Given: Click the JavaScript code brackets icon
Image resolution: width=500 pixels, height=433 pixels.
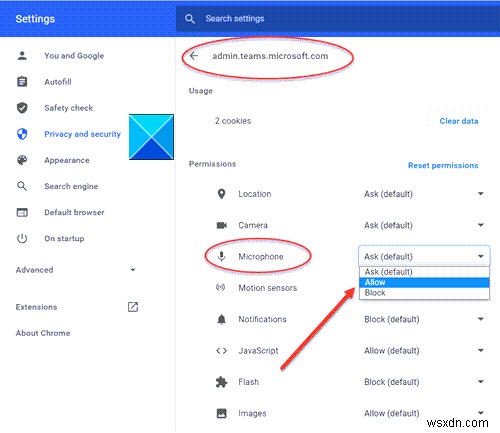Looking at the screenshot, I should [222, 351].
